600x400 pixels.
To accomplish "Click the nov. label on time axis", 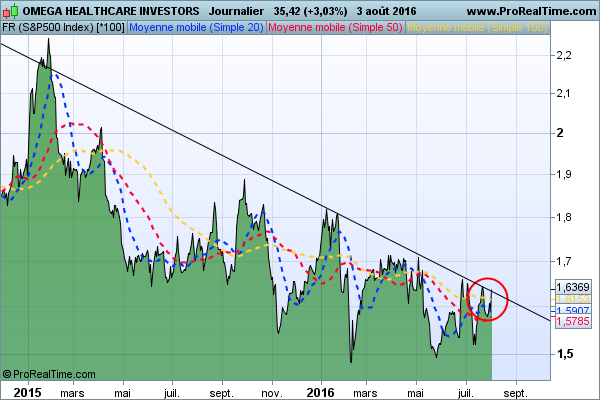I will 272,393.
